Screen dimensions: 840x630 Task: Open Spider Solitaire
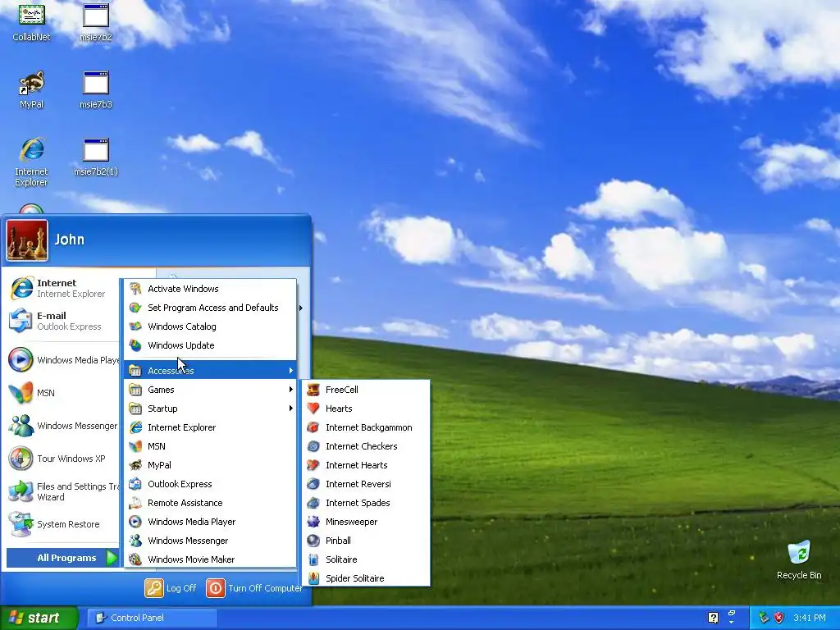(x=366, y=578)
